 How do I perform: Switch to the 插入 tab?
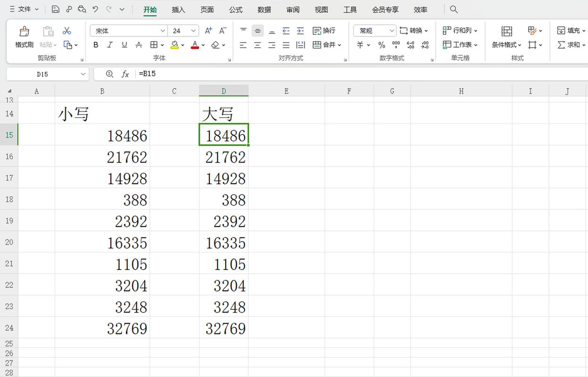pos(179,9)
